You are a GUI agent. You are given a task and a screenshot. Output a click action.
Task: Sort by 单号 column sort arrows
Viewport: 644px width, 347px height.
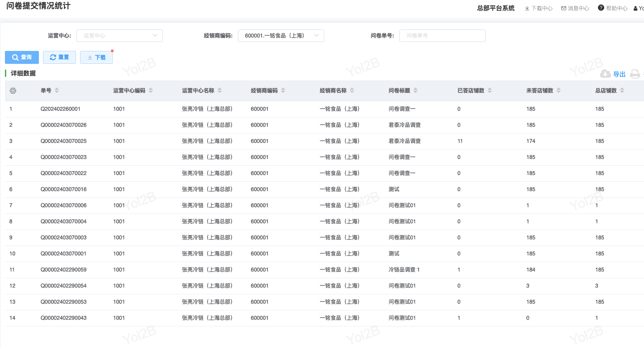(57, 91)
